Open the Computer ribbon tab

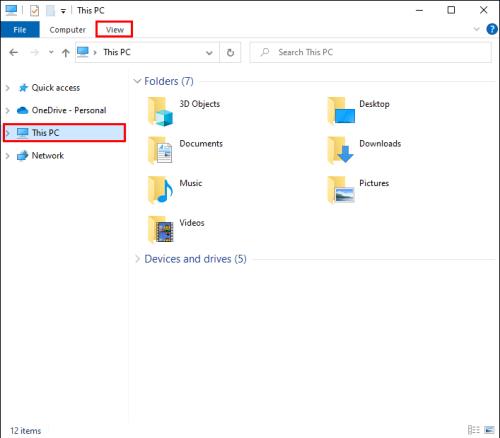pyautogui.click(x=67, y=30)
